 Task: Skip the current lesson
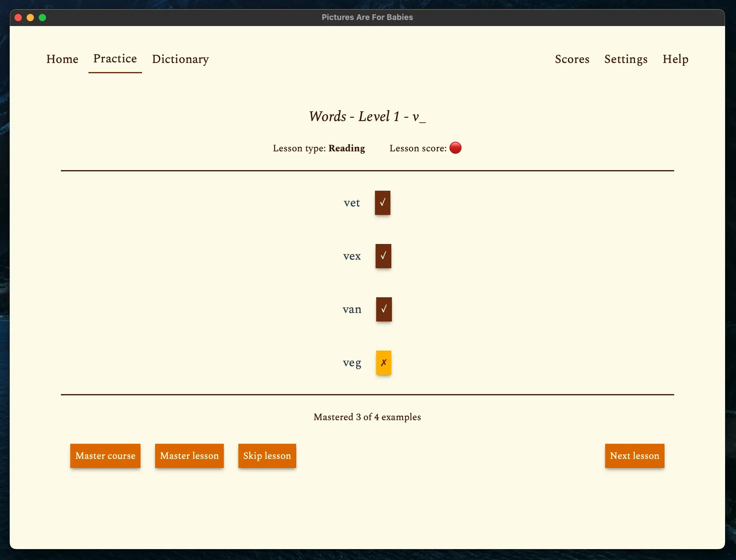(267, 456)
